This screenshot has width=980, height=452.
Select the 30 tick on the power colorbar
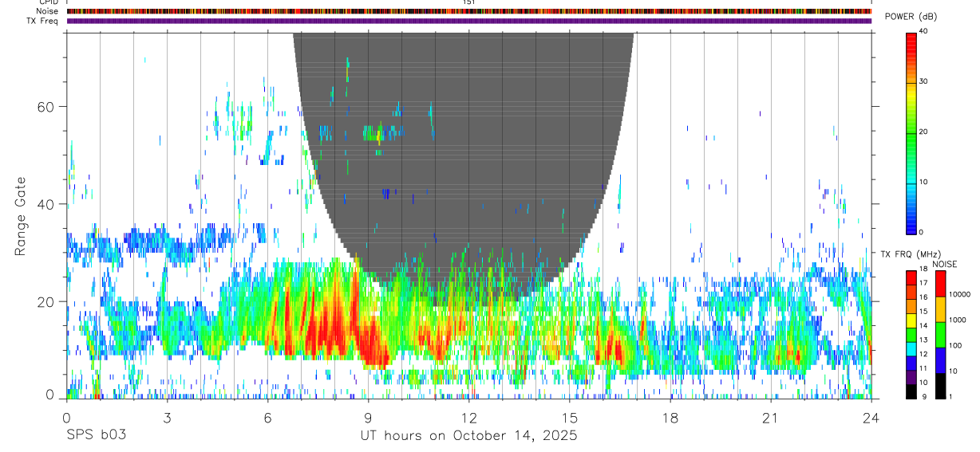pyautogui.click(x=924, y=81)
